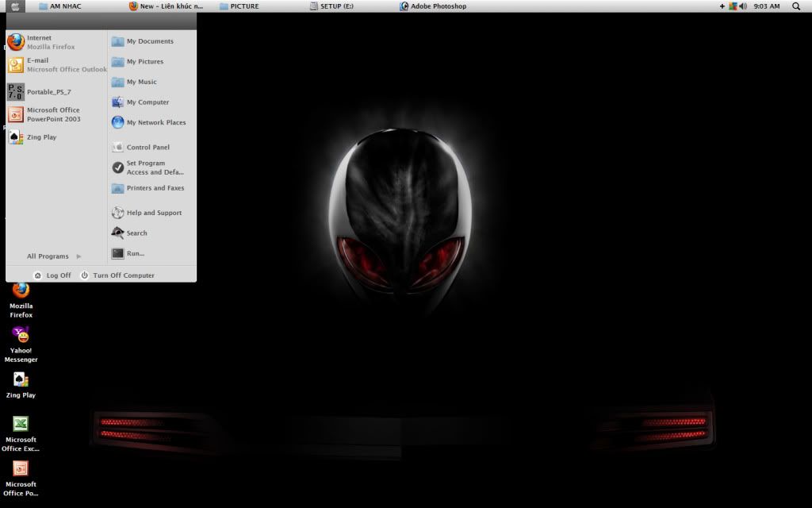Image resolution: width=812 pixels, height=508 pixels.
Task: Open Help and Support
Action: pyautogui.click(x=152, y=213)
